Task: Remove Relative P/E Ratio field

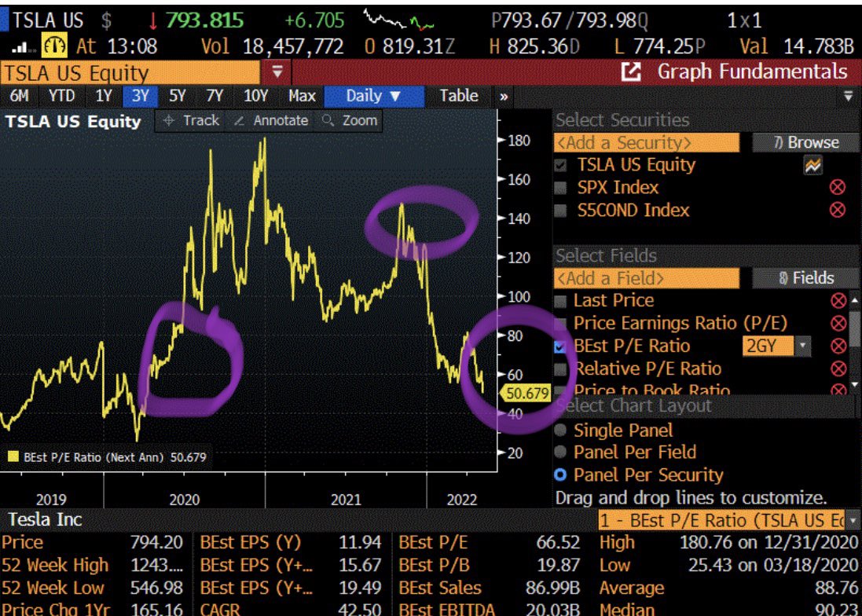Action: (838, 368)
